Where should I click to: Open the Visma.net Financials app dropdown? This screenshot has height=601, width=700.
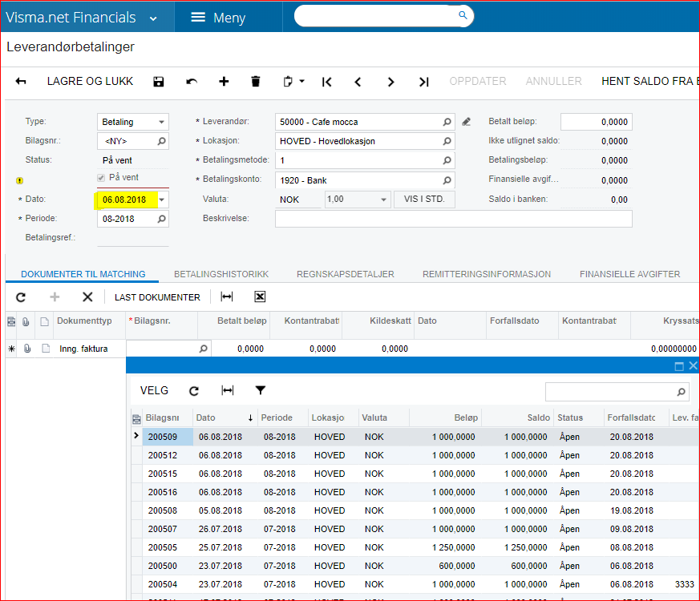click(x=153, y=18)
